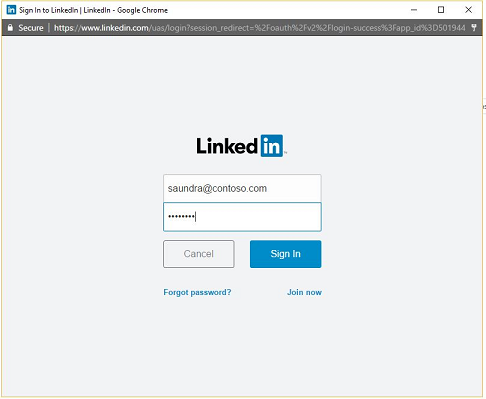Maximize the Chrome sign-in window
This screenshot has height=399, width=486.
pyautogui.click(x=441, y=10)
